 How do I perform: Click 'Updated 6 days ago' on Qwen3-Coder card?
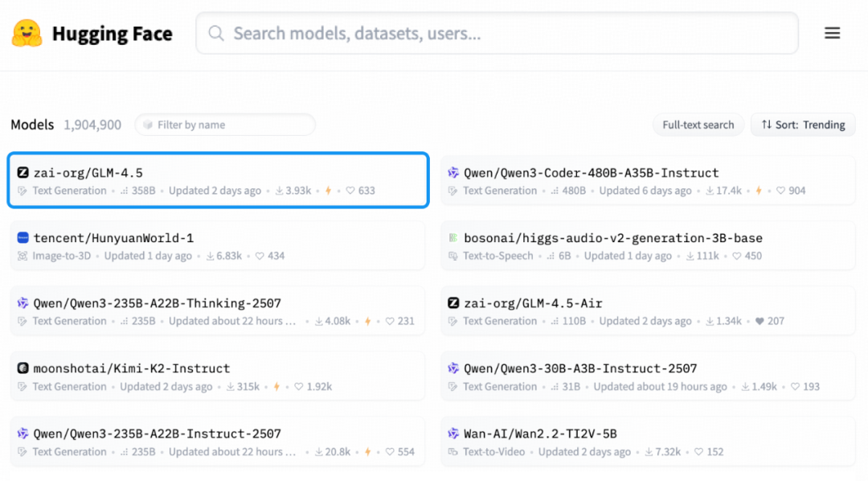645,191
